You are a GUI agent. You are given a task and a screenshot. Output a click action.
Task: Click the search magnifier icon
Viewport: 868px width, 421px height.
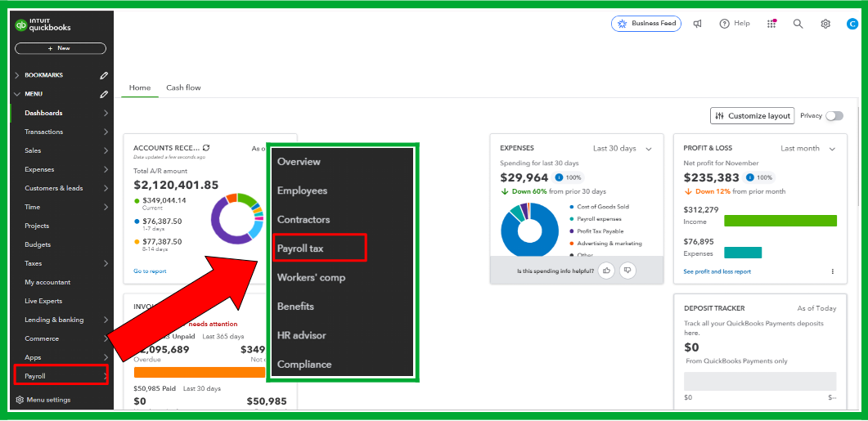pos(798,24)
